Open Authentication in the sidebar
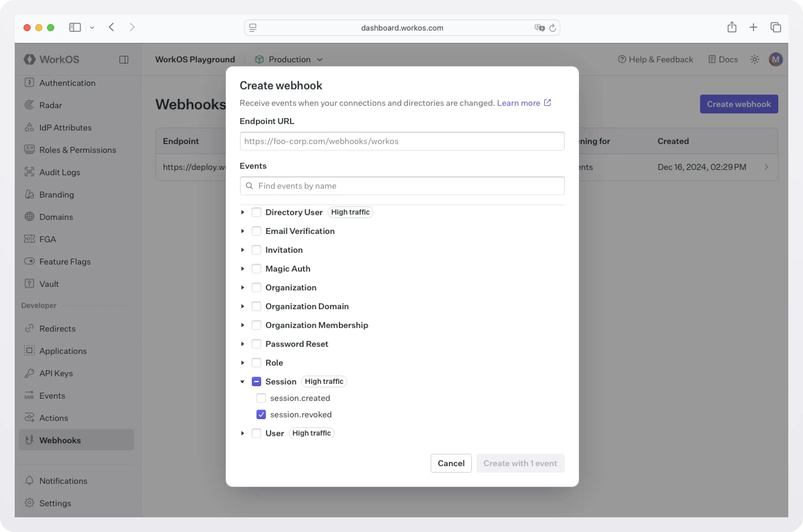Image resolution: width=803 pixels, height=532 pixels. tap(67, 83)
